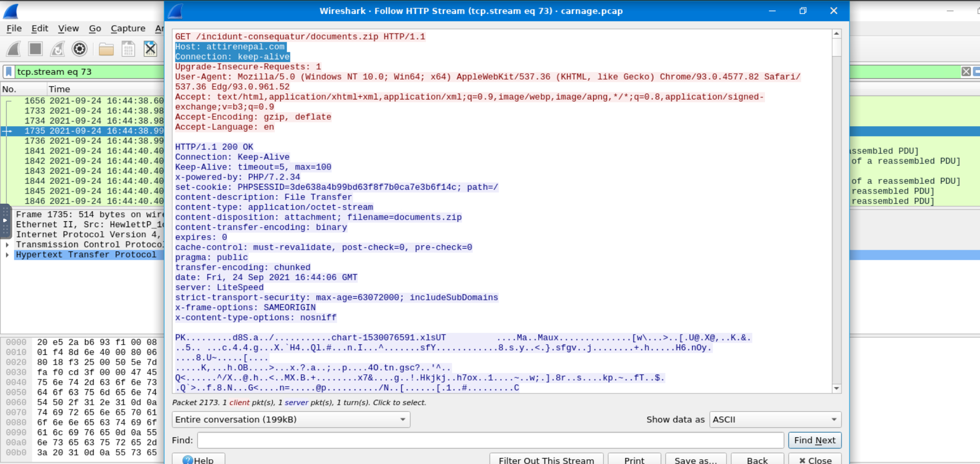Click the x-powered-by: PHP/7.2.34 line
The width and height of the screenshot is (980, 464).
(x=238, y=177)
